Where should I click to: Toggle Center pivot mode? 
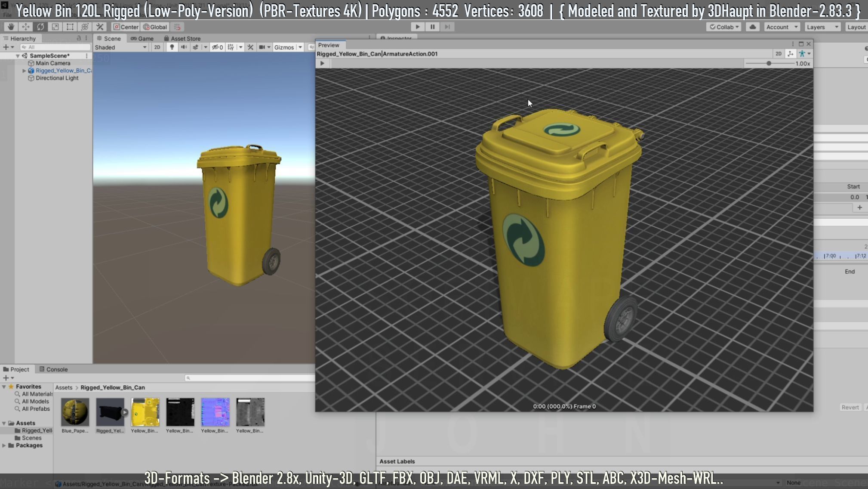126,27
